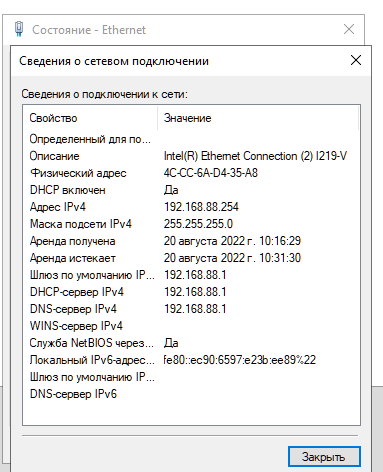
Task: Select the Адрес IPv4 row
Action: click(191, 207)
